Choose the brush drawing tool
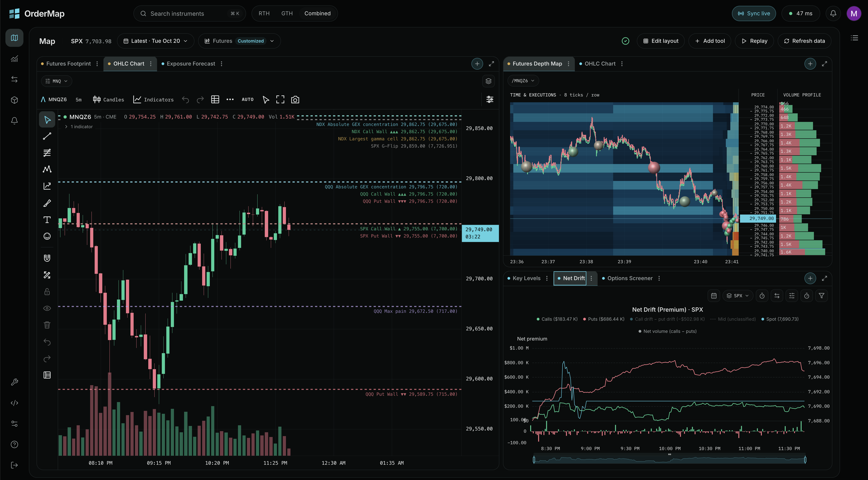The image size is (868, 480). 47,203
